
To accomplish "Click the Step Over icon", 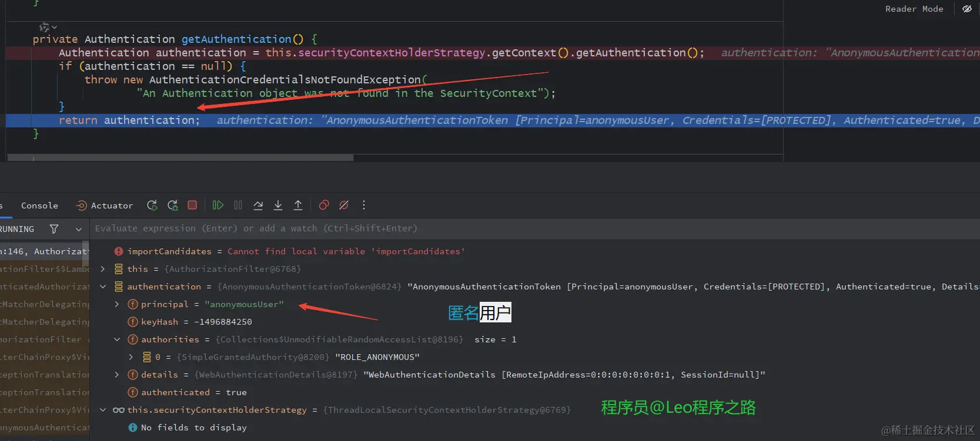I will click(258, 205).
